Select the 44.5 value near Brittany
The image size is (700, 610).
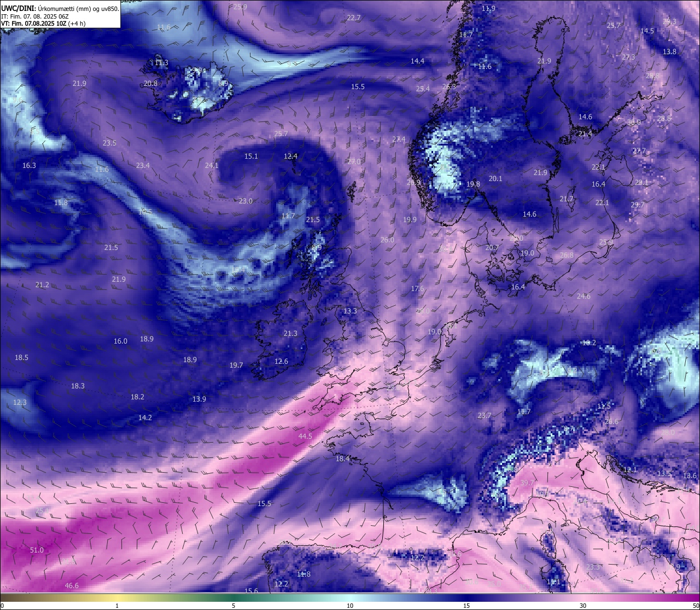[x=305, y=436]
